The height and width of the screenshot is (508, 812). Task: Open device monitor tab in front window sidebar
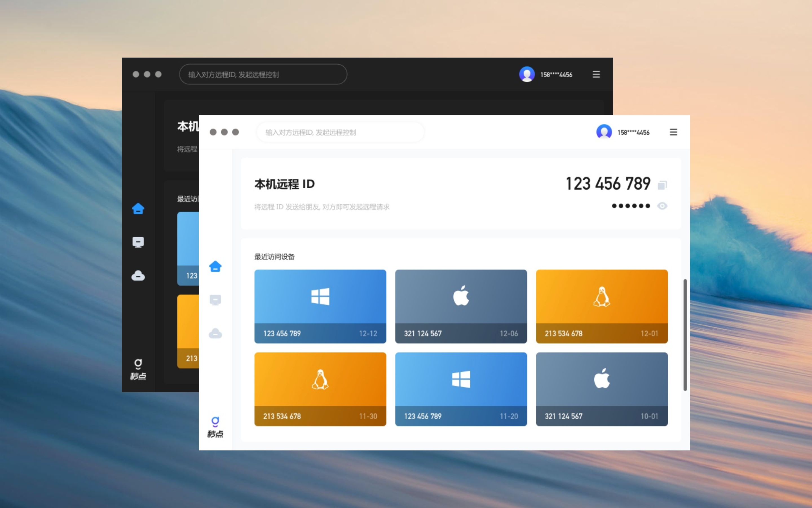point(215,300)
